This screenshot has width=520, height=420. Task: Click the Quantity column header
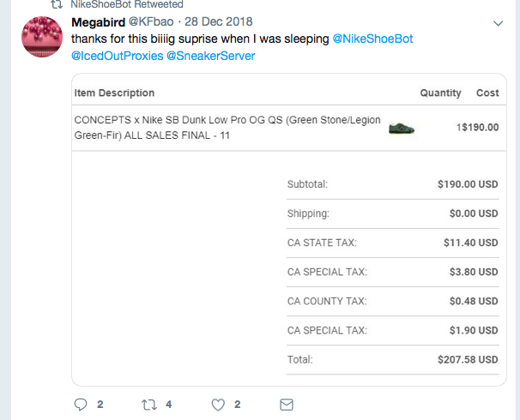440,93
